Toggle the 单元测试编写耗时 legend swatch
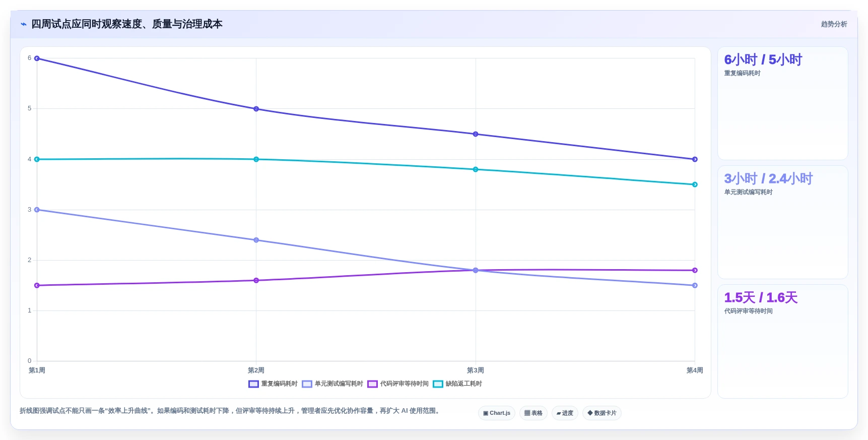Image resolution: width=868 pixels, height=440 pixels. tap(307, 384)
